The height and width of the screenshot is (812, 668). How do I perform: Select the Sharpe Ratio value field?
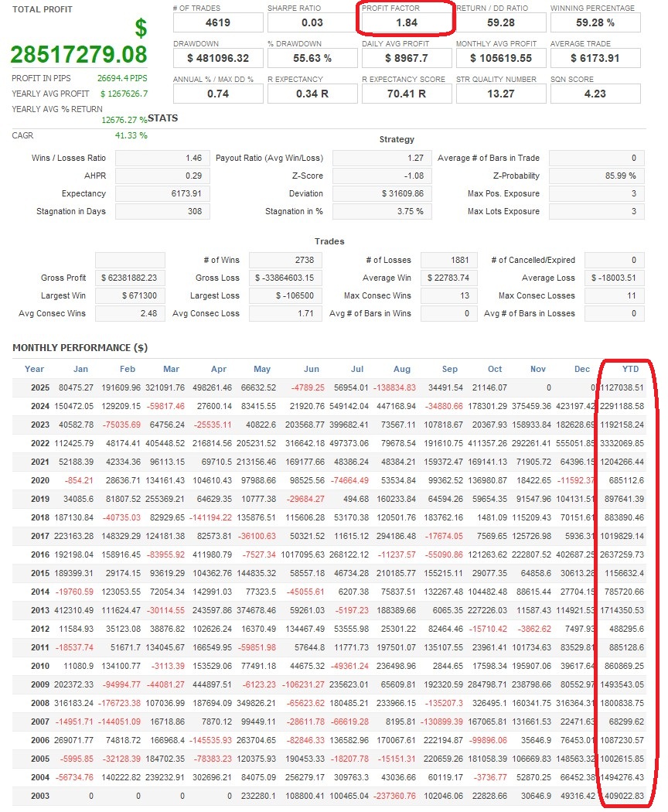pyautogui.click(x=312, y=22)
